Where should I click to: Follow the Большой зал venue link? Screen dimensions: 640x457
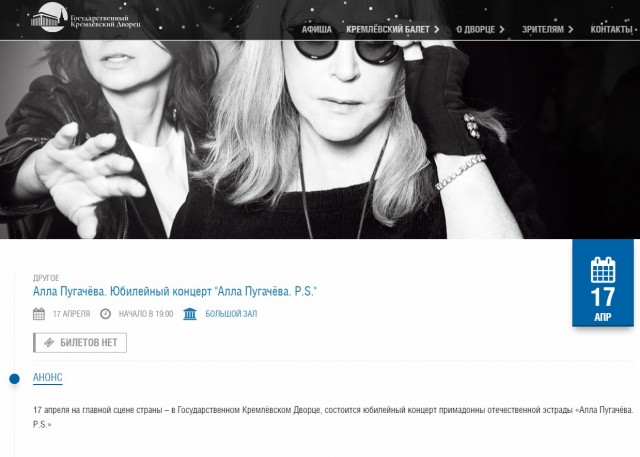click(x=231, y=314)
